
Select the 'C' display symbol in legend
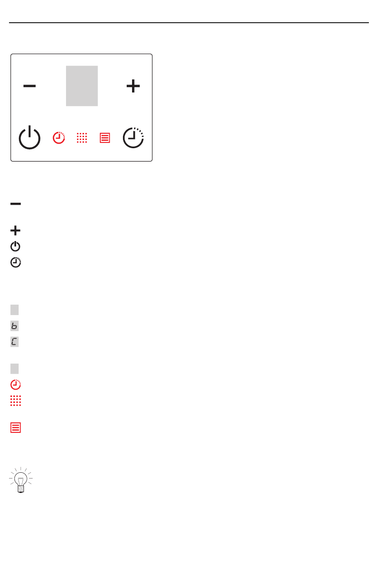coord(14,341)
